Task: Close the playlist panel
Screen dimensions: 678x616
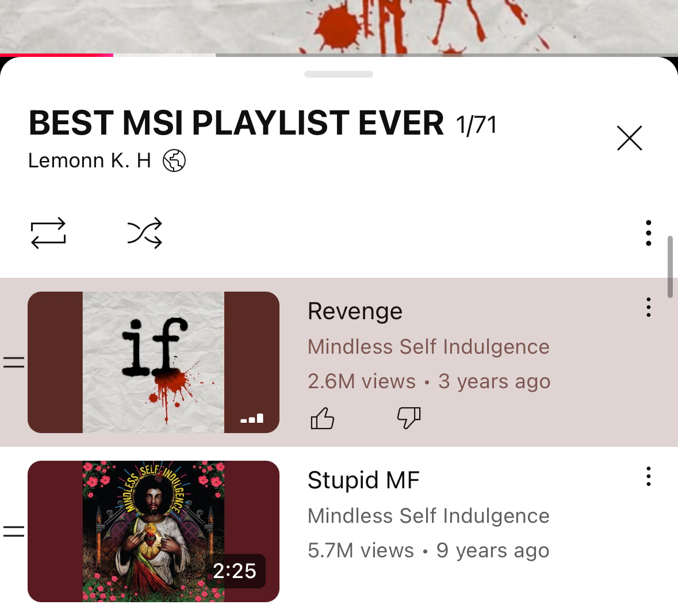Action: [629, 139]
